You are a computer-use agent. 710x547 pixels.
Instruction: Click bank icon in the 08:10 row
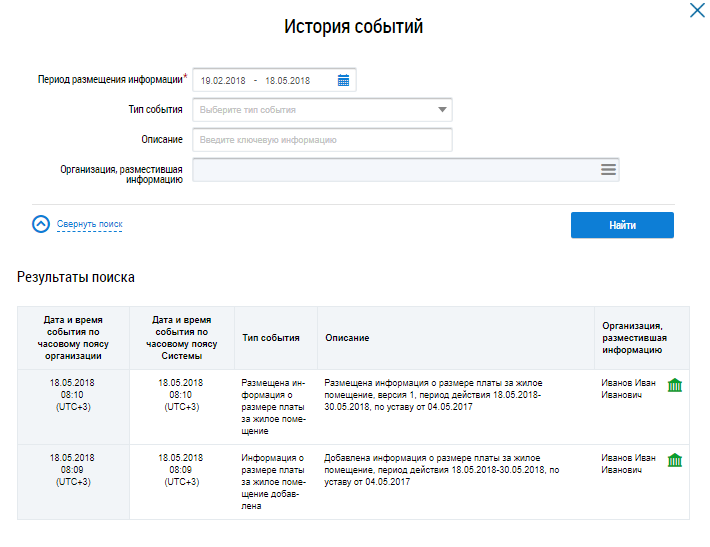(675, 386)
